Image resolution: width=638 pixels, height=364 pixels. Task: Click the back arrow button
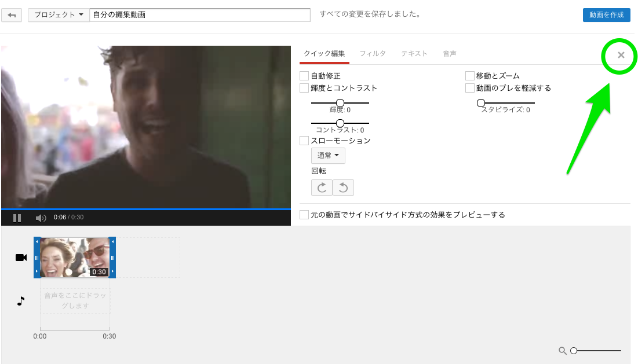click(12, 15)
